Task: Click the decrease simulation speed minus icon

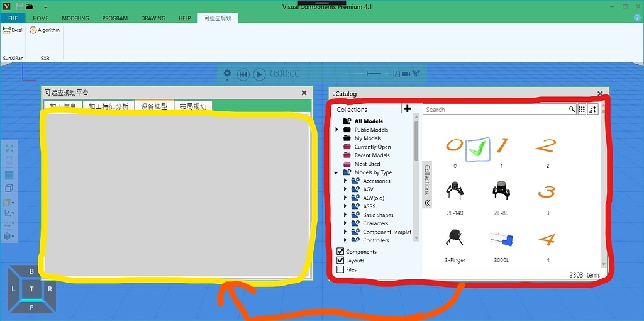Action: click(x=347, y=74)
